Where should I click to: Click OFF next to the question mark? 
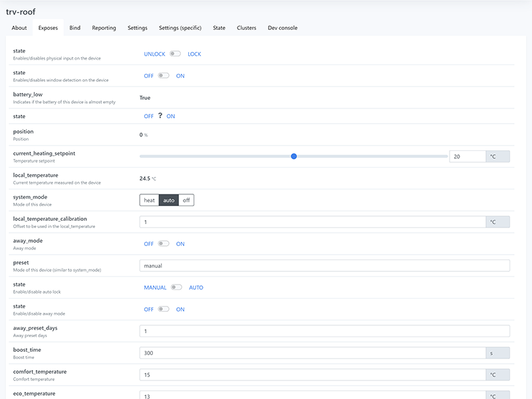pyautogui.click(x=148, y=116)
